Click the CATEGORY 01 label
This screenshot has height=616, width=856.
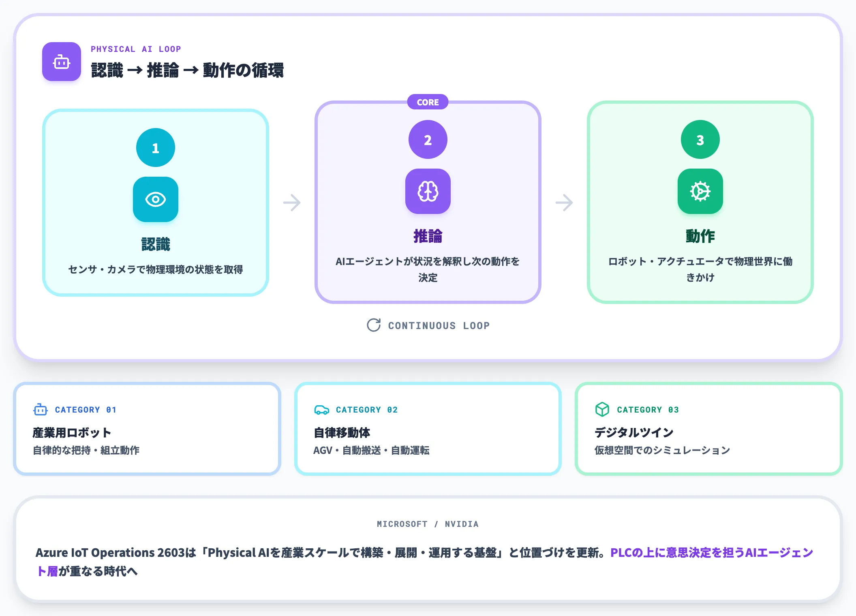(x=86, y=410)
